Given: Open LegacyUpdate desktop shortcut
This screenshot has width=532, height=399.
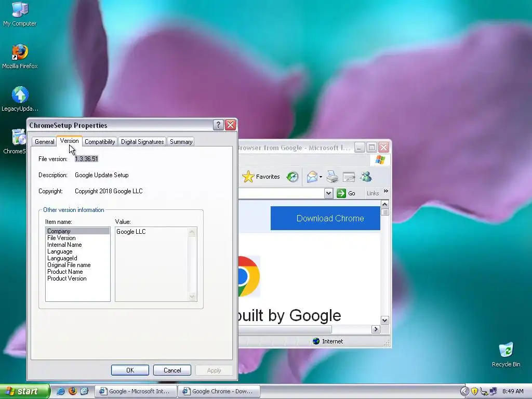Looking at the screenshot, I should [20, 99].
